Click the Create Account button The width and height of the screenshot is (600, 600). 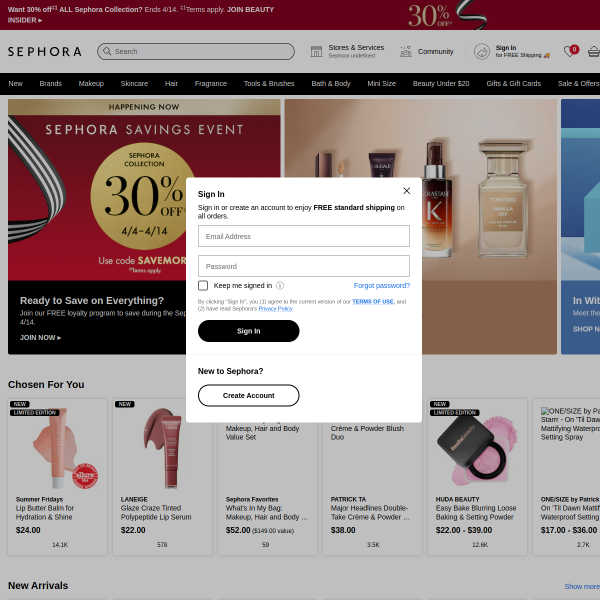click(x=248, y=395)
